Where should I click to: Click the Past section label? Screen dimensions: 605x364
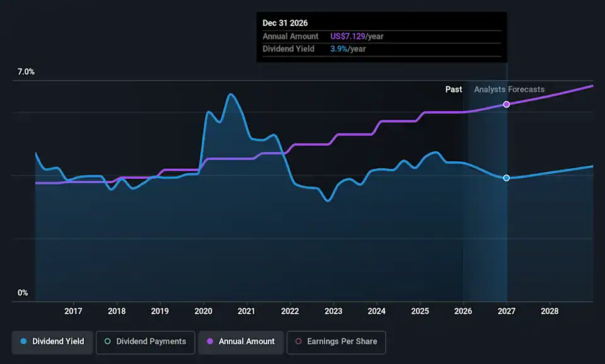click(x=454, y=89)
